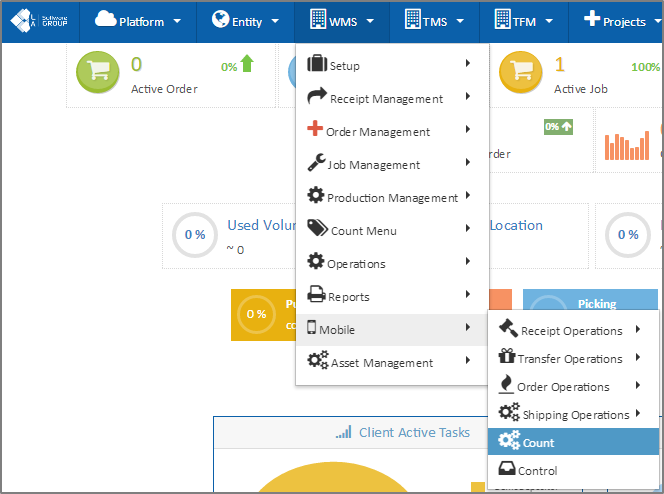The height and width of the screenshot is (494, 664).
Task: Expand the Count Menu submenu arrow
Action: tap(468, 228)
